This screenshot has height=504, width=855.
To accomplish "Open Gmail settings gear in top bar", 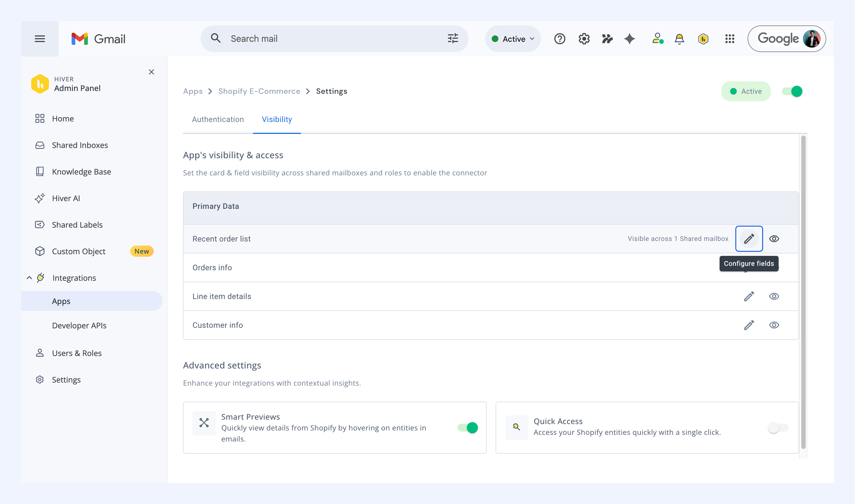I will [584, 39].
